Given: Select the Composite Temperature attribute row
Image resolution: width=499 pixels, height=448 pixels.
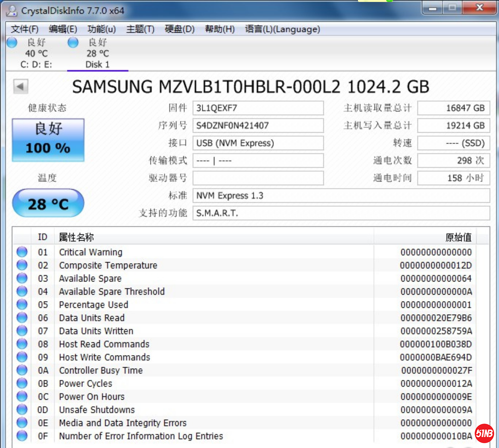Looking at the screenshot, I should [108, 265].
